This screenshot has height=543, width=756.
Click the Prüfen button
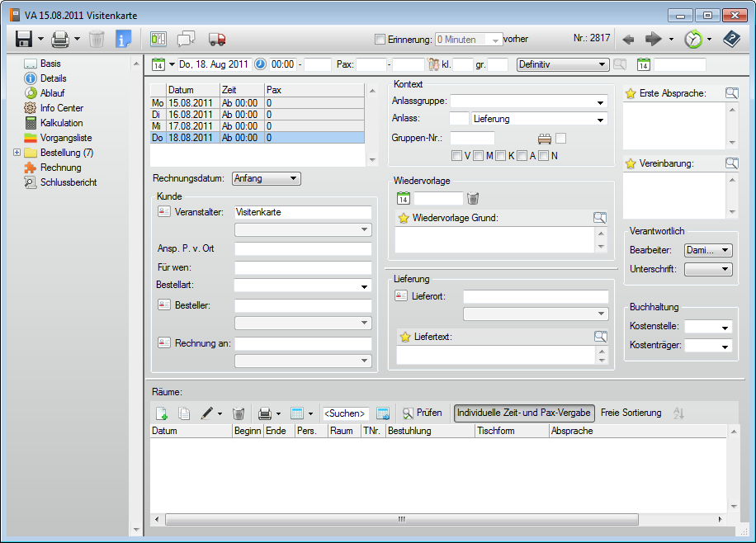tap(422, 413)
